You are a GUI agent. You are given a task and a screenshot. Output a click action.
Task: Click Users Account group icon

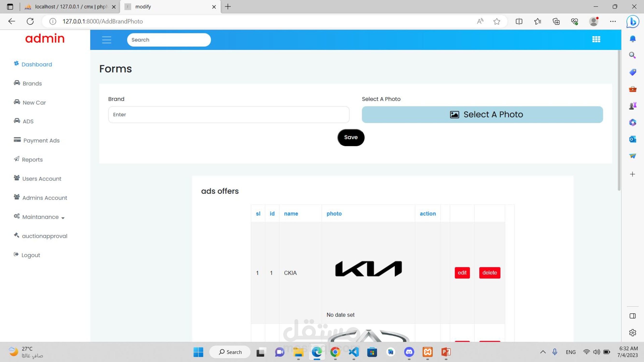pyautogui.click(x=17, y=178)
